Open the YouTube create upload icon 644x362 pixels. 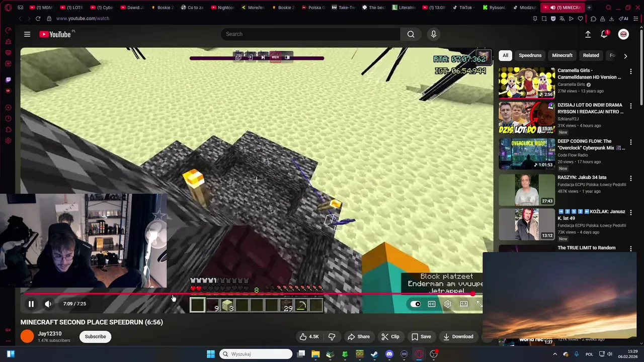[588, 34]
